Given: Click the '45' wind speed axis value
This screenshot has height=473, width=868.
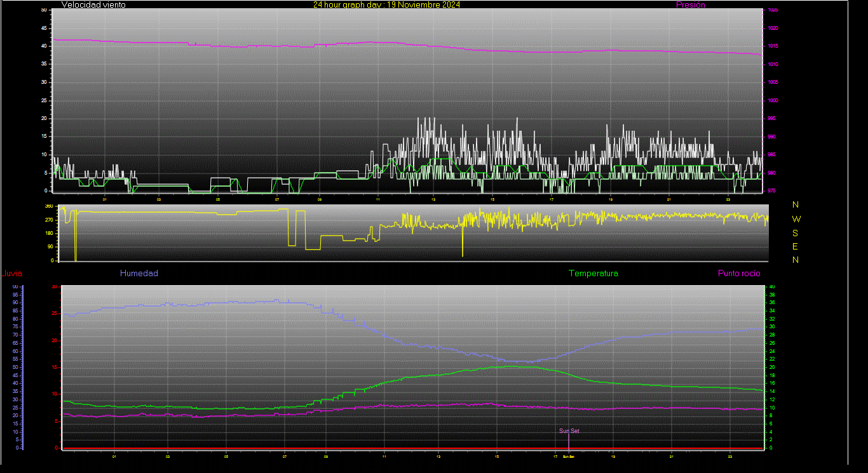Looking at the screenshot, I should pyautogui.click(x=44, y=28).
